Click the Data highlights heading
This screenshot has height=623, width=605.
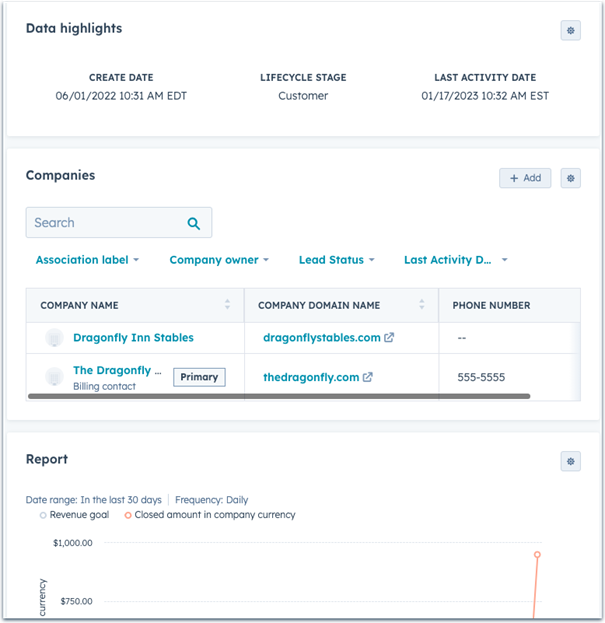74,28
